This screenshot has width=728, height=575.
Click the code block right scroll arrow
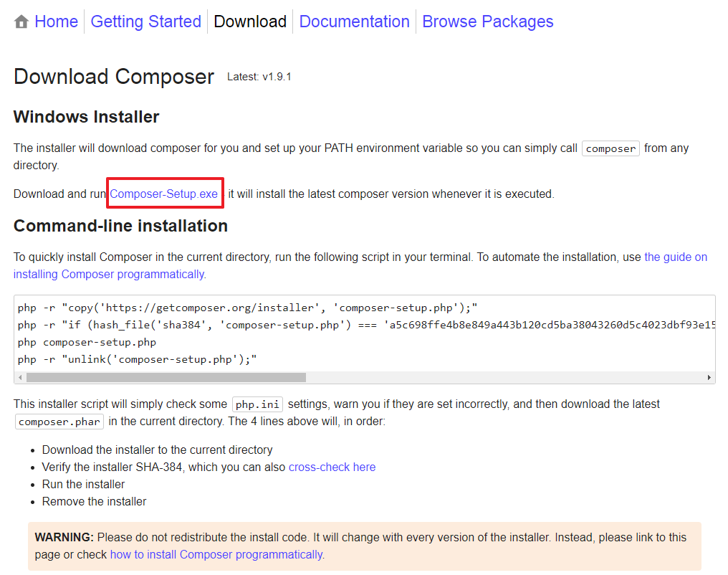point(709,378)
